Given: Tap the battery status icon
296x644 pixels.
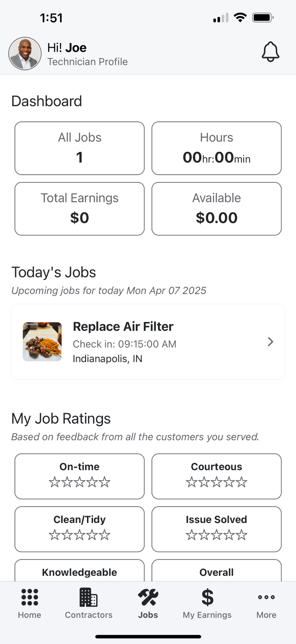Looking at the screenshot, I should [263, 18].
